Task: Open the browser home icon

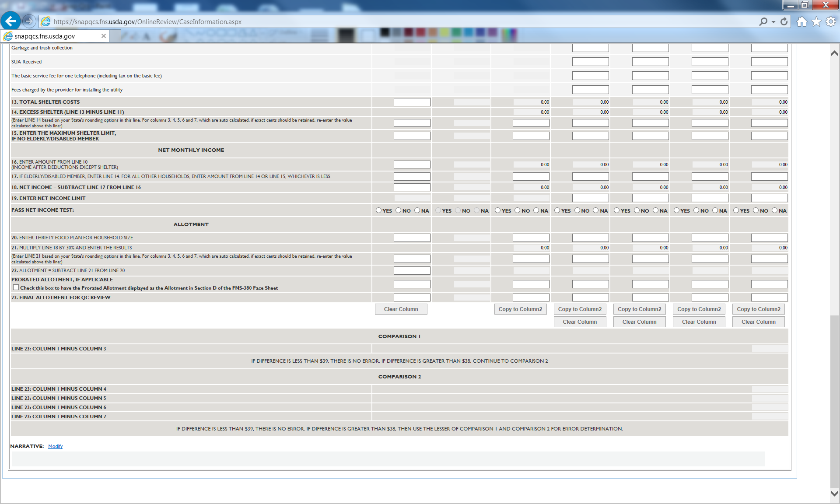Action: click(801, 21)
